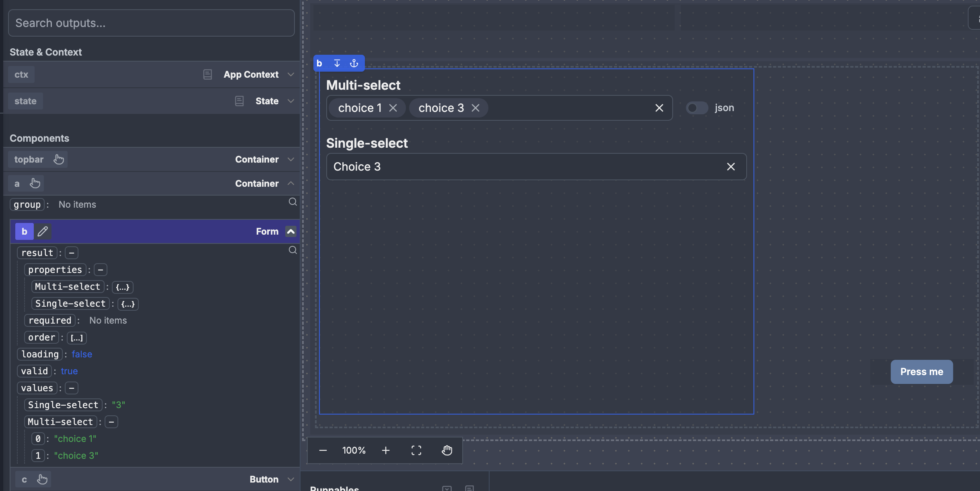Click the pointer icon next to topbar
The height and width of the screenshot is (491, 980).
[x=59, y=159]
